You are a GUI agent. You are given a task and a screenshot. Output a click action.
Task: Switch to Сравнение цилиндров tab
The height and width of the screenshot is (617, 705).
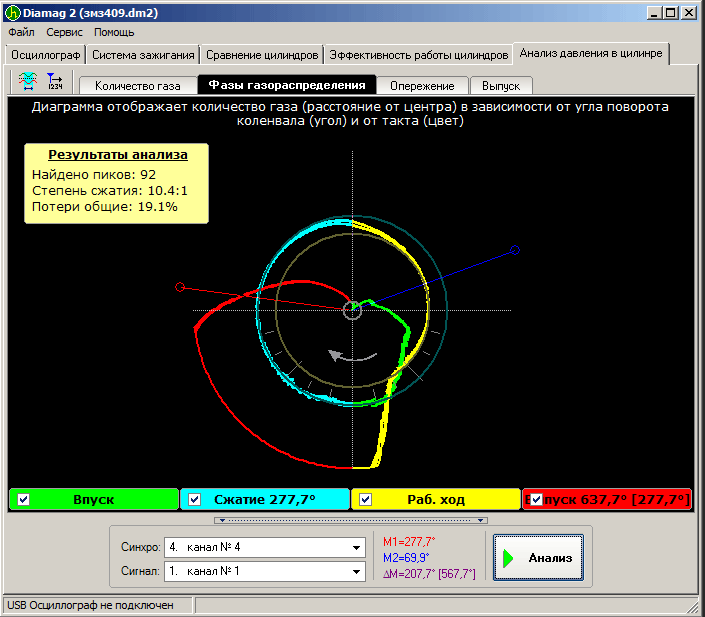click(262, 55)
